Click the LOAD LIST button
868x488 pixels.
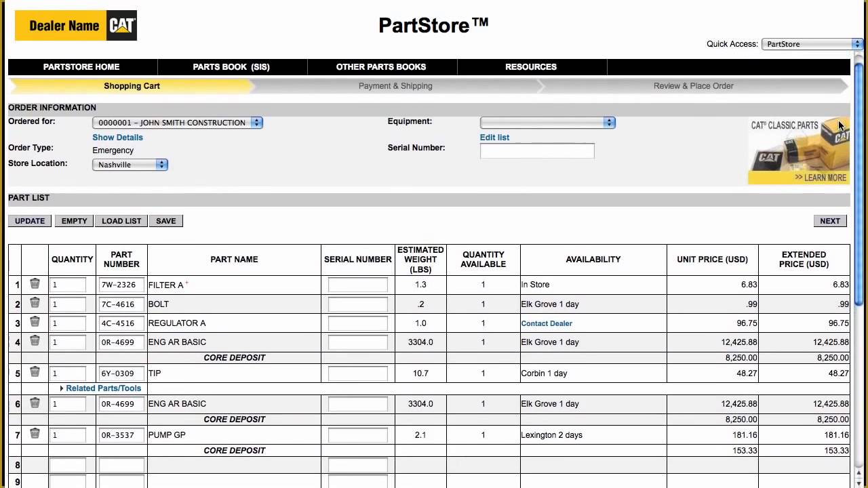pos(121,221)
